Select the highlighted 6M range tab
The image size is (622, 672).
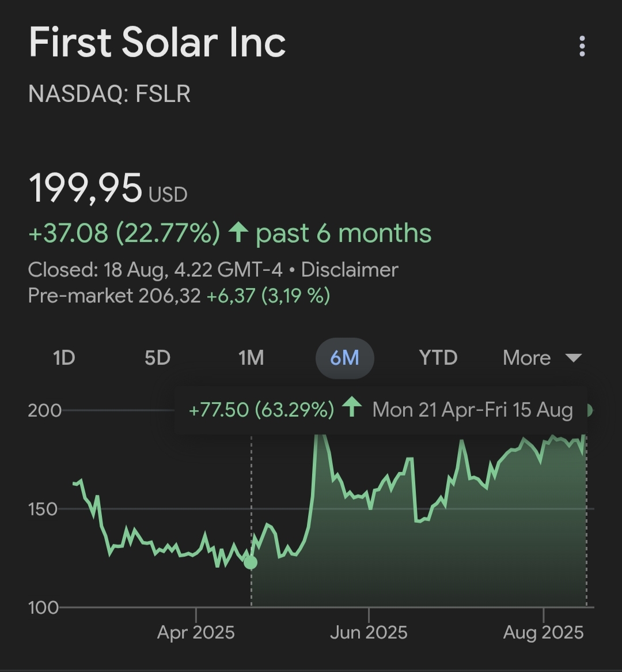click(344, 358)
